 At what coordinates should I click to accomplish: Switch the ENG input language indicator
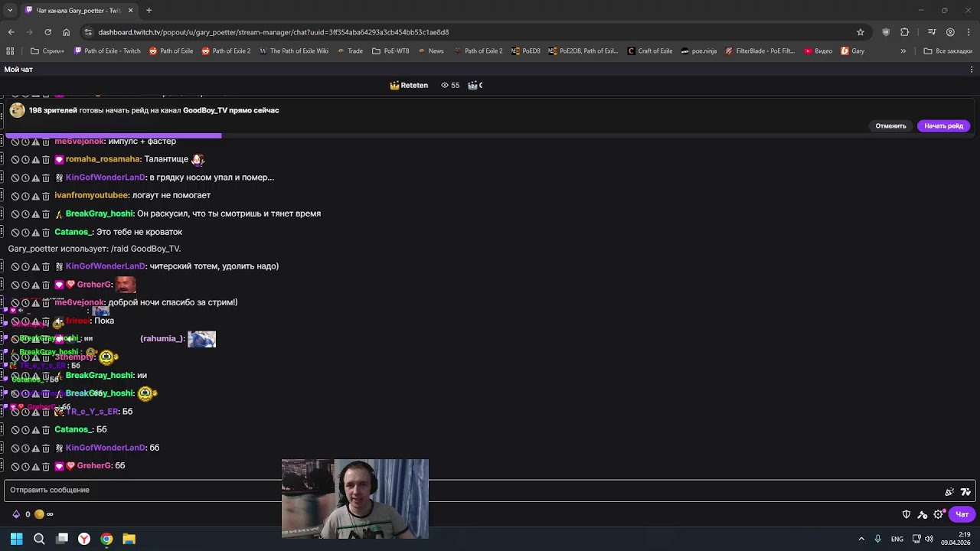coord(897,540)
